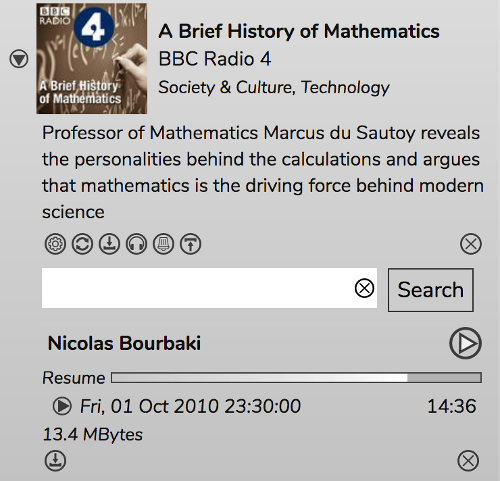
Task: Refresh the podcast feed
Action: [x=82, y=244]
